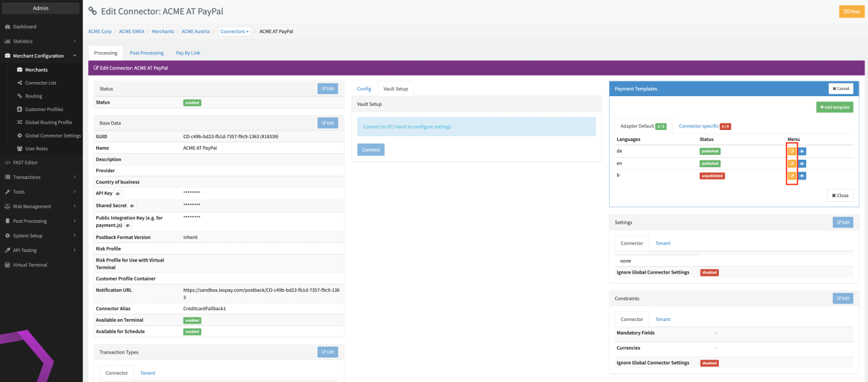Switch to the Post-Processing tab
Viewport: 868px width, 382px height.
click(146, 53)
